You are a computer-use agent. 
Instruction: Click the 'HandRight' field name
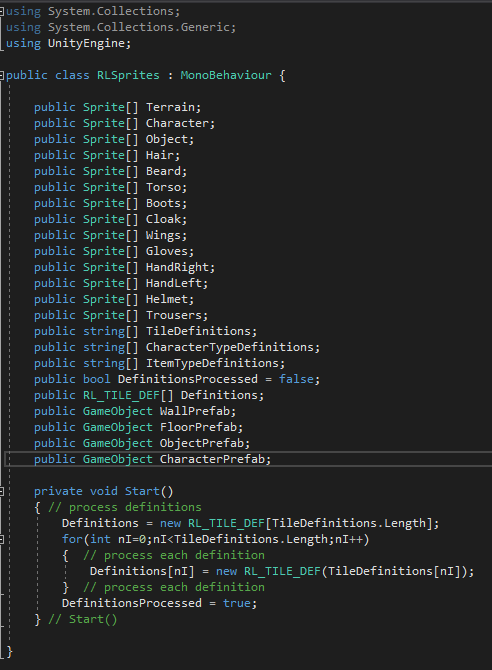click(x=177, y=267)
